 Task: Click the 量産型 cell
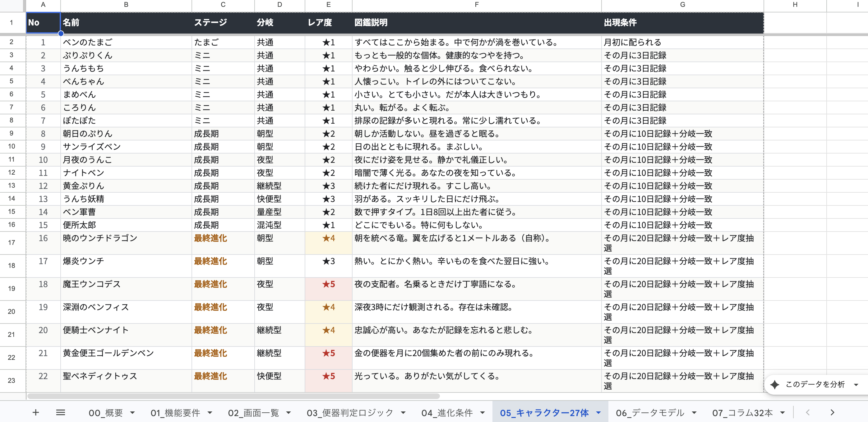tap(280, 212)
